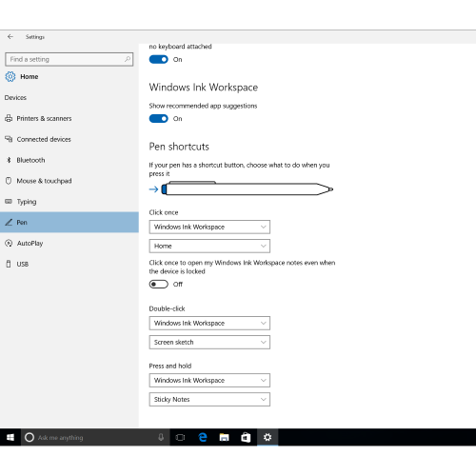Open the Click once Home dropdown

click(209, 246)
